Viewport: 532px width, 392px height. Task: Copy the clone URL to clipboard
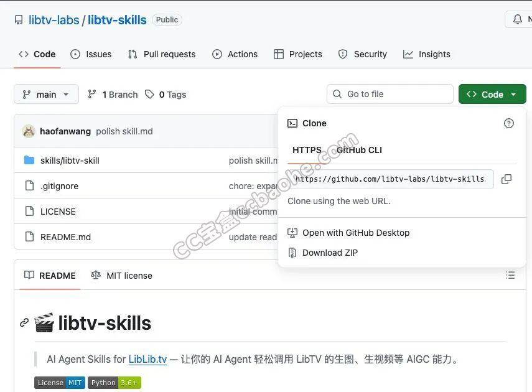tap(506, 179)
